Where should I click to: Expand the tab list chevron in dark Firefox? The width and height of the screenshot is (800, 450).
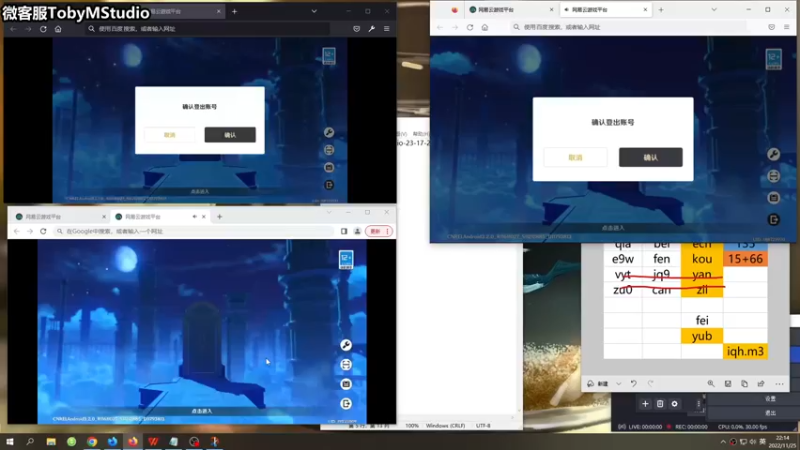[314, 11]
